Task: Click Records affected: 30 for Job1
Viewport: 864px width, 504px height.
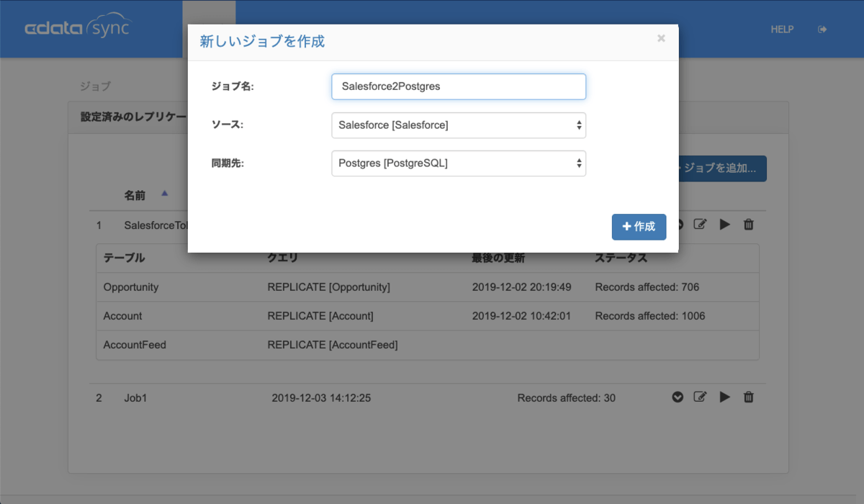Action: (x=567, y=397)
